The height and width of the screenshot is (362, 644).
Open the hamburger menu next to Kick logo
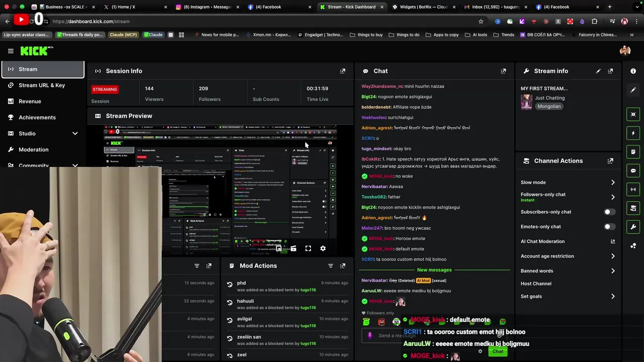11,51
